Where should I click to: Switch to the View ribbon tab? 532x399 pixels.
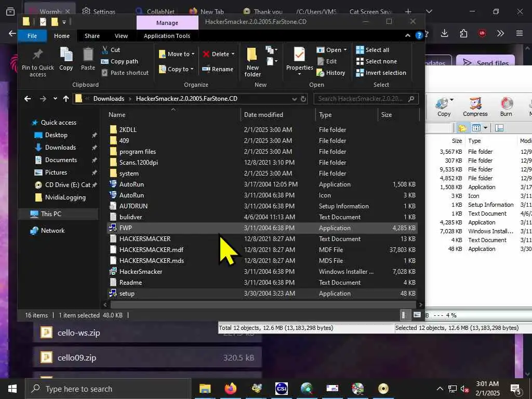121,36
